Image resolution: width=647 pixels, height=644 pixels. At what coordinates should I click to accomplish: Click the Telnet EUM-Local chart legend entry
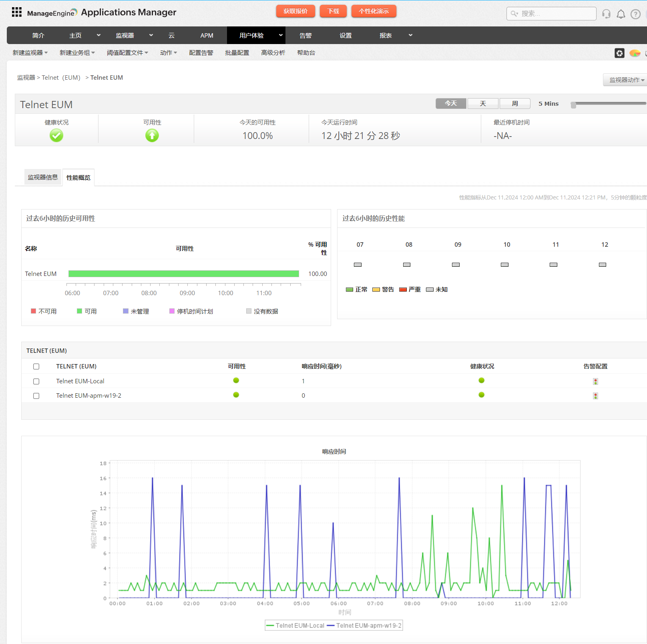coord(295,626)
